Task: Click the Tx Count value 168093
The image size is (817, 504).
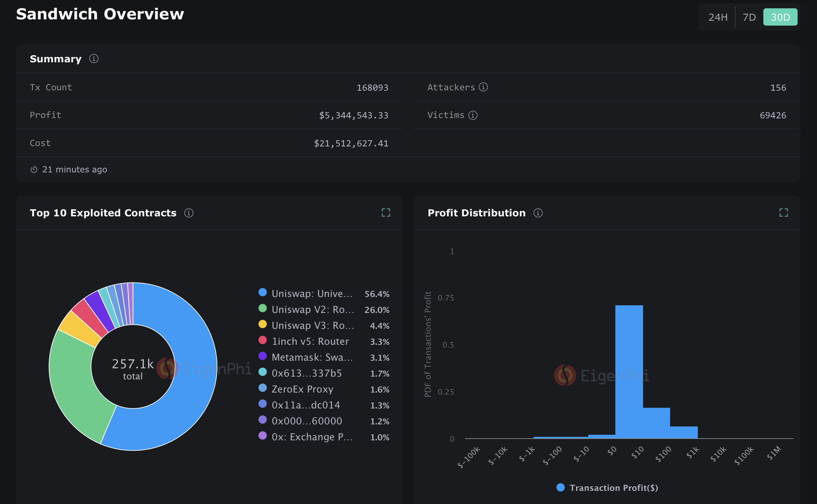Action: coord(372,88)
